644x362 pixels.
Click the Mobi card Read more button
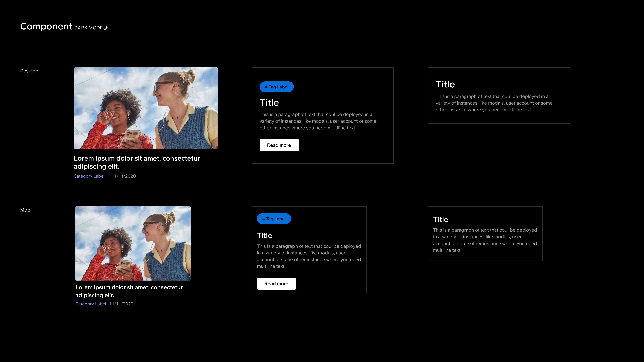click(276, 284)
